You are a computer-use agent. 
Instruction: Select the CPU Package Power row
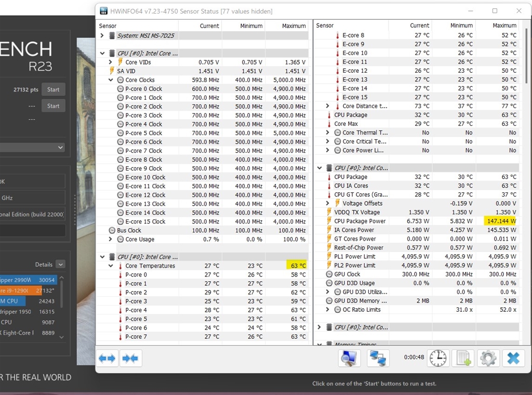tap(416, 221)
